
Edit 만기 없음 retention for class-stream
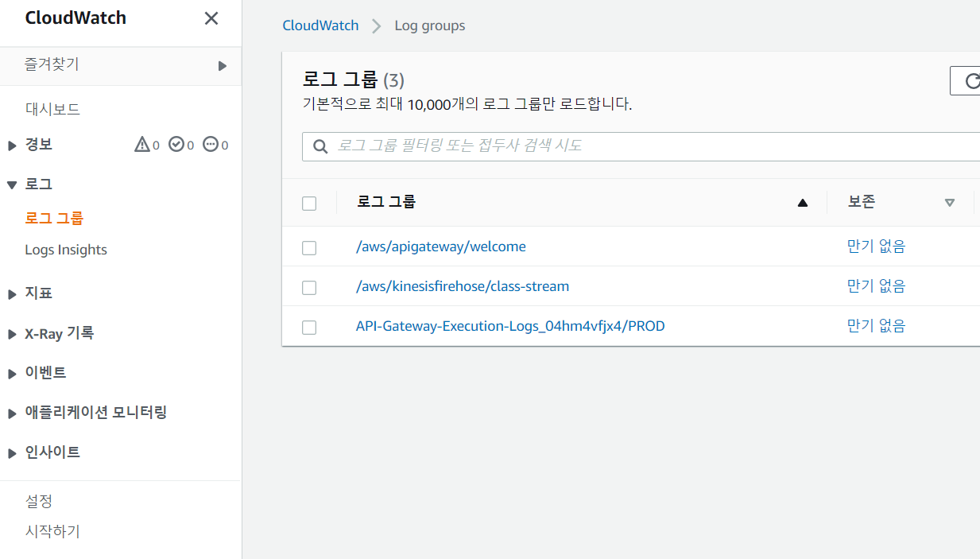click(876, 286)
